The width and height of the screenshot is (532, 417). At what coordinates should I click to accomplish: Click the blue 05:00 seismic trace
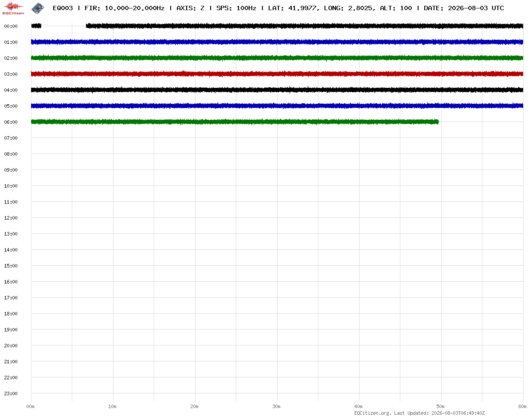(277, 106)
